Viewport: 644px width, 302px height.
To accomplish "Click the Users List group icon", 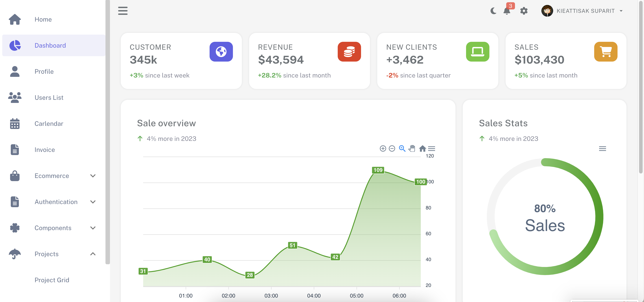I will coord(15,98).
